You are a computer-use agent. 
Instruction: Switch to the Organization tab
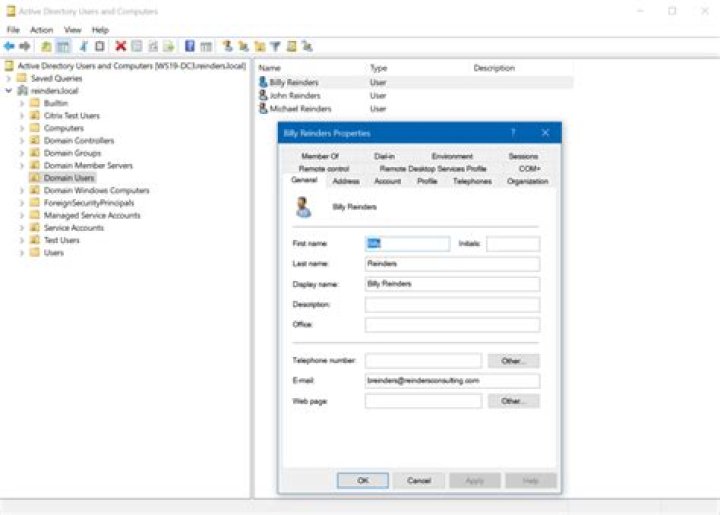point(528,181)
